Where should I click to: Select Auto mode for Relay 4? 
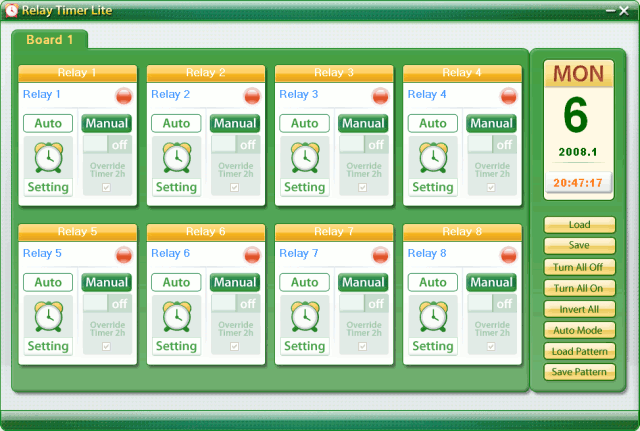[433, 123]
